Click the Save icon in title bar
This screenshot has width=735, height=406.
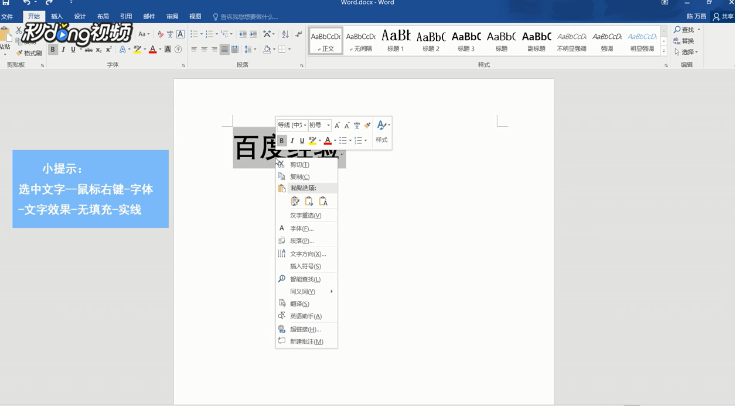[x=6, y=3]
